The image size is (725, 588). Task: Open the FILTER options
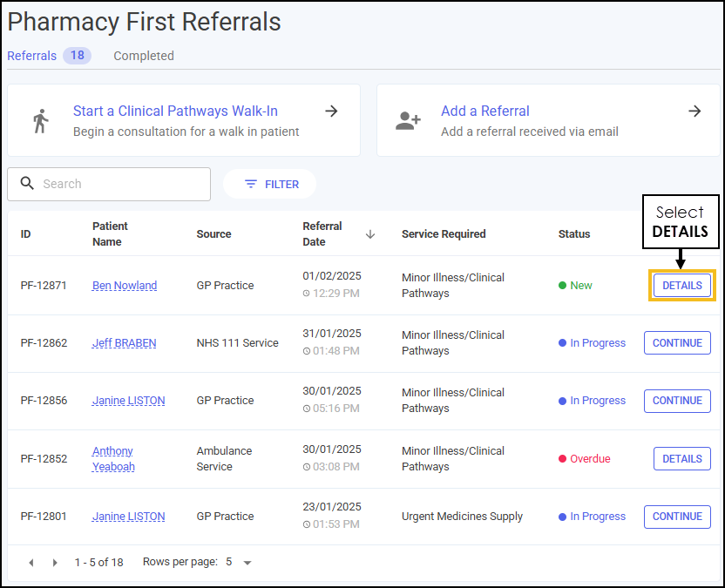269,184
